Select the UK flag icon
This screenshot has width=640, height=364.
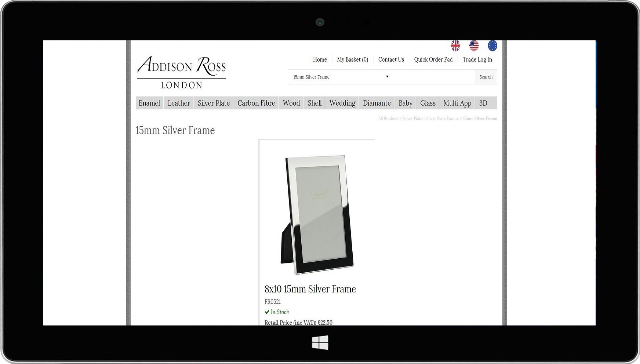(x=455, y=46)
